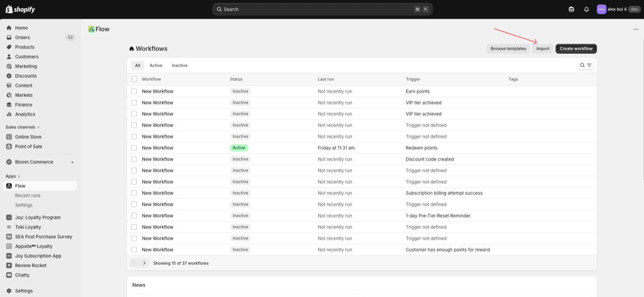Click the Import button
This screenshot has height=297, width=644.
543,49
